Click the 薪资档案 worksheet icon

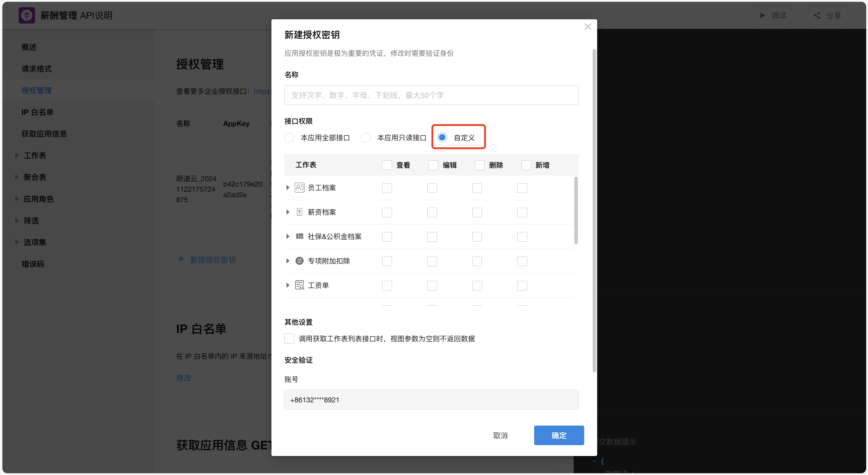click(x=299, y=212)
